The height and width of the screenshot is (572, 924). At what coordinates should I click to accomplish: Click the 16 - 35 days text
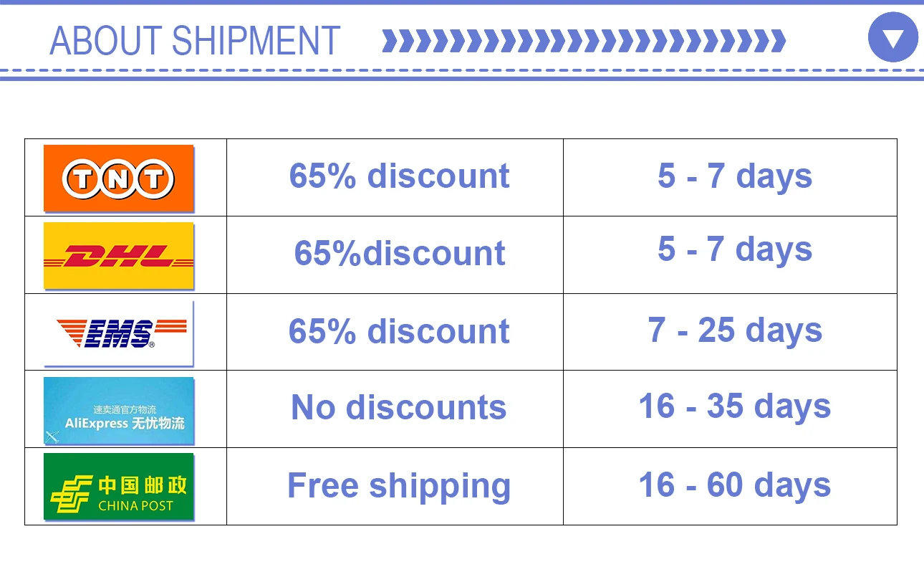735,406
